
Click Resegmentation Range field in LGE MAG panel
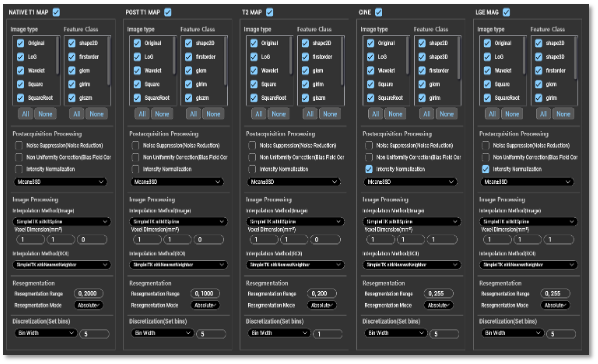click(556, 293)
